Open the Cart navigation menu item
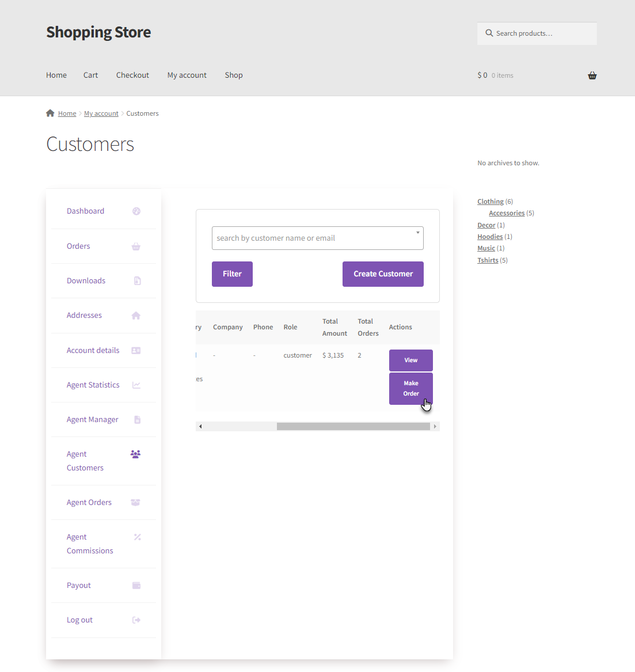This screenshot has height=672, width=635. pos(91,75)
